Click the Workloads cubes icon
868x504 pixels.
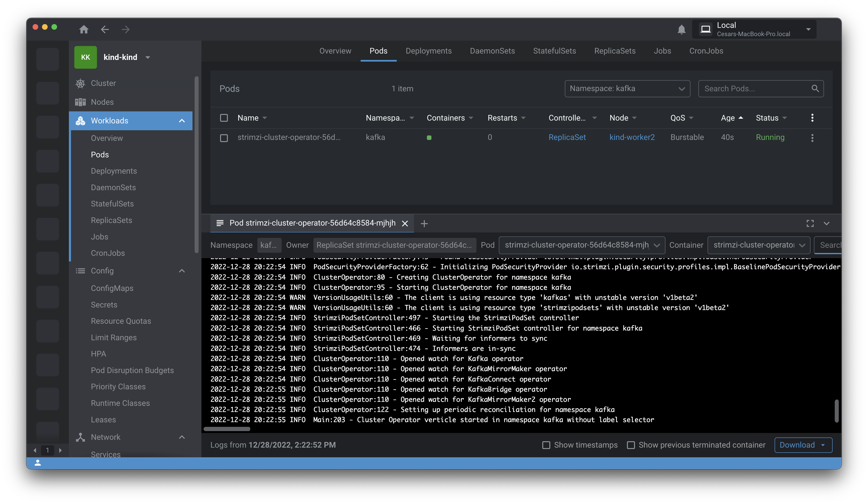(x=80, y=121)
